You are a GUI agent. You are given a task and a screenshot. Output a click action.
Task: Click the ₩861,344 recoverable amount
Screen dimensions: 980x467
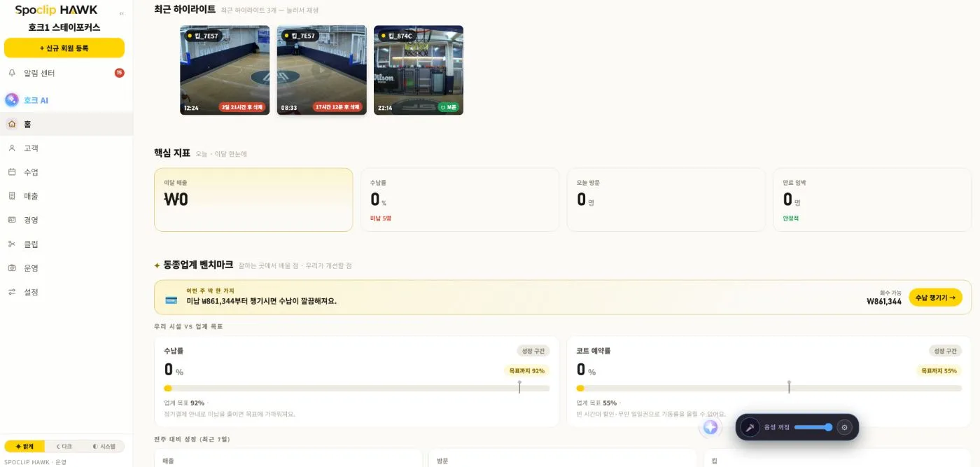click(x=884, y=302)
